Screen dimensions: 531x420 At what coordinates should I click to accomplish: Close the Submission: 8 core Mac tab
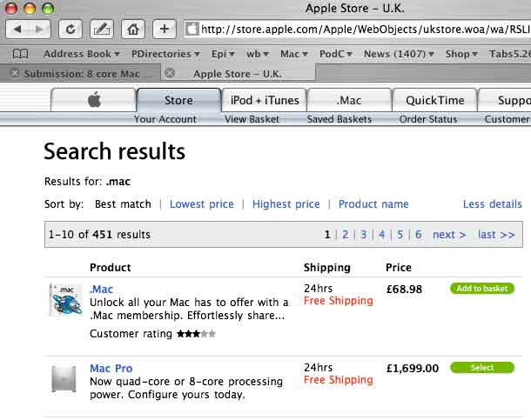click(x=15, y=74)
